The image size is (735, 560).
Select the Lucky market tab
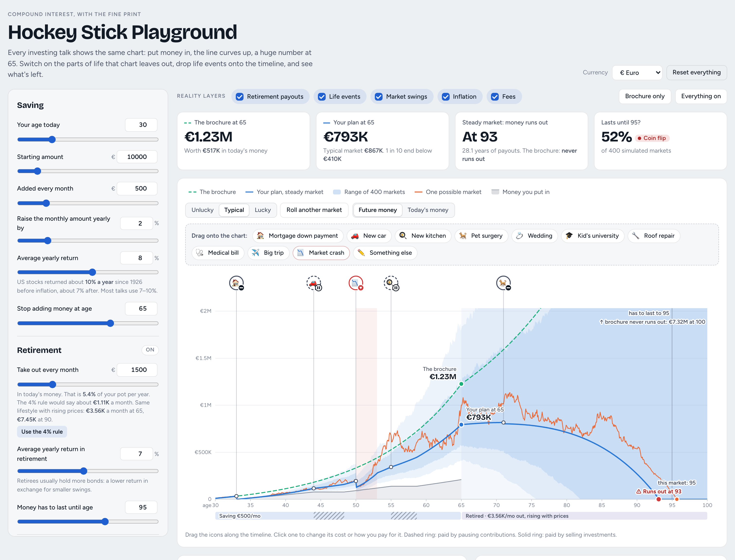point(263,210)
